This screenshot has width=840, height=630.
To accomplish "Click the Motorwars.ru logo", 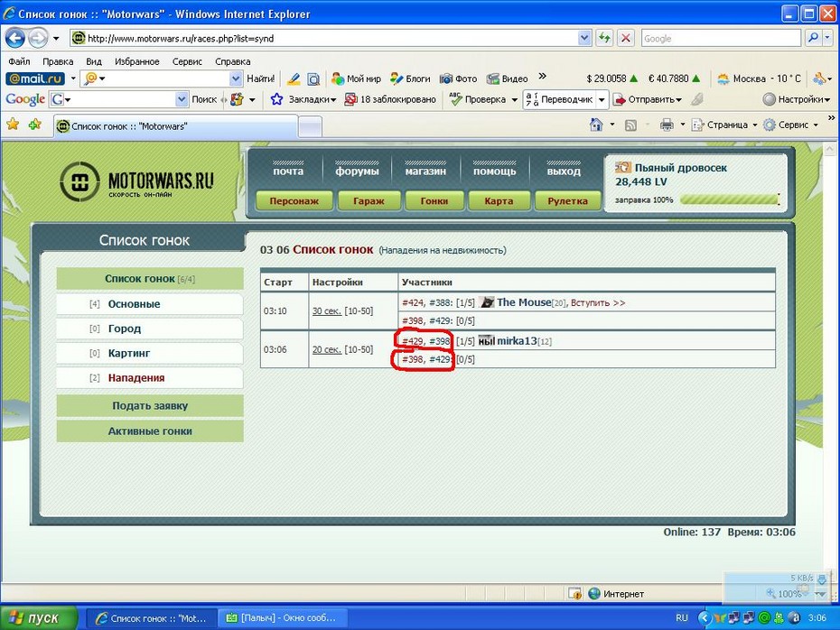I will coord(136,181).
